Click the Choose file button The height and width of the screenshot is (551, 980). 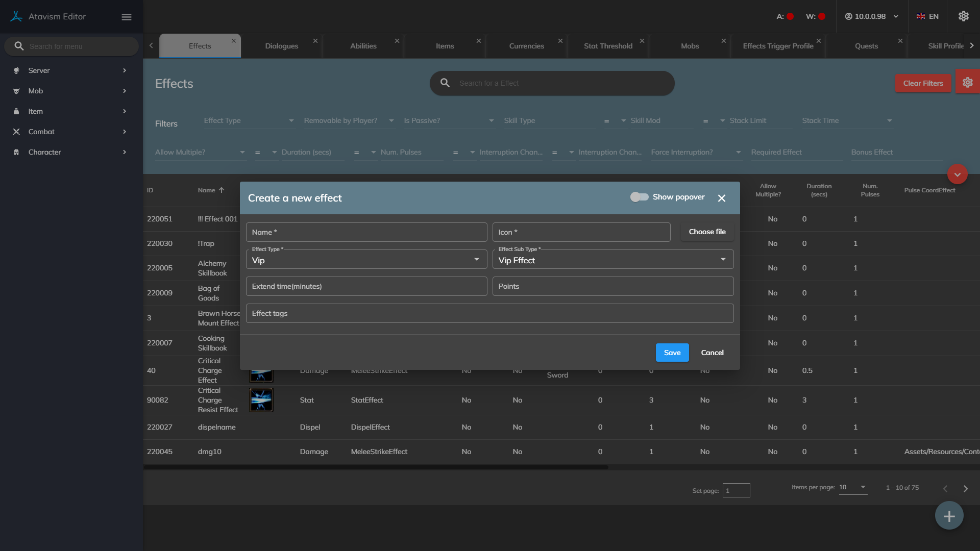[707, 232]
